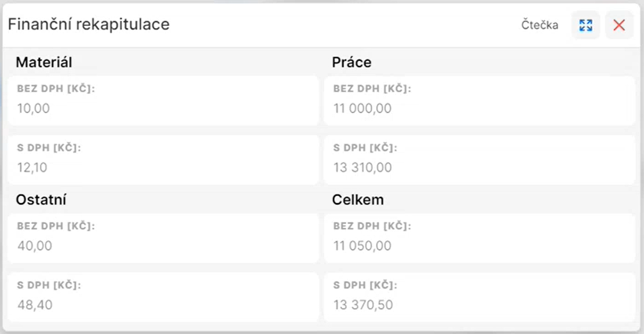Click S DPH [KČ] label under Práce
644x334 pixels.
tap(365, 148)
